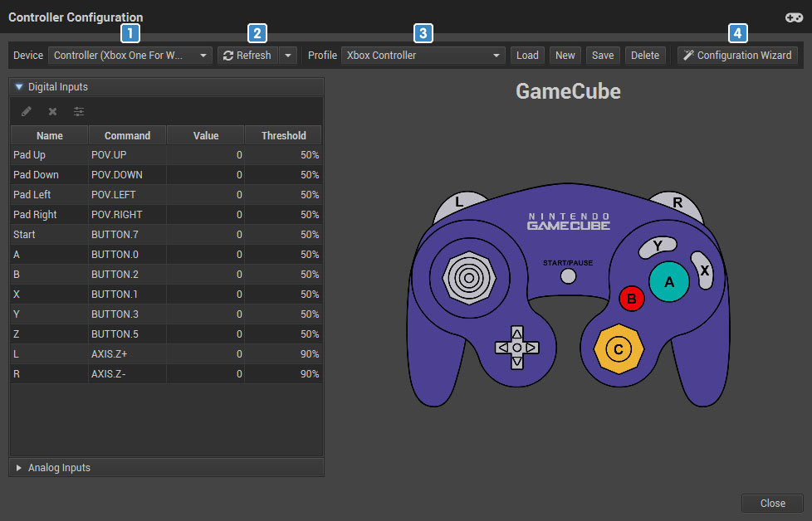Click the Refresh button
The height and width of the screenshot is (521, 812).
tap(247, 56)
